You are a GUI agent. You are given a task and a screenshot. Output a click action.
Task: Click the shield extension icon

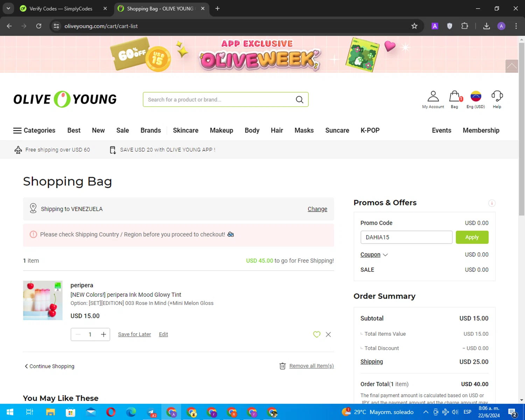(x=450, y=26)
